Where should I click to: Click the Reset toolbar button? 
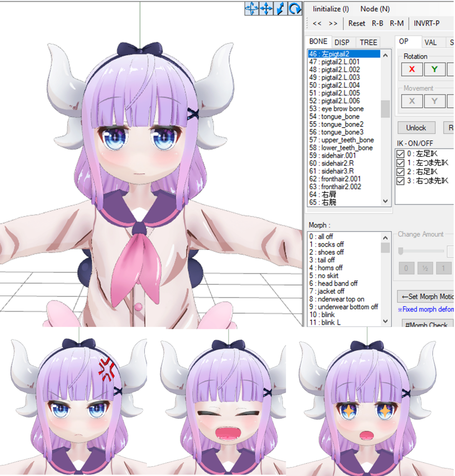(x=357, y=24)
